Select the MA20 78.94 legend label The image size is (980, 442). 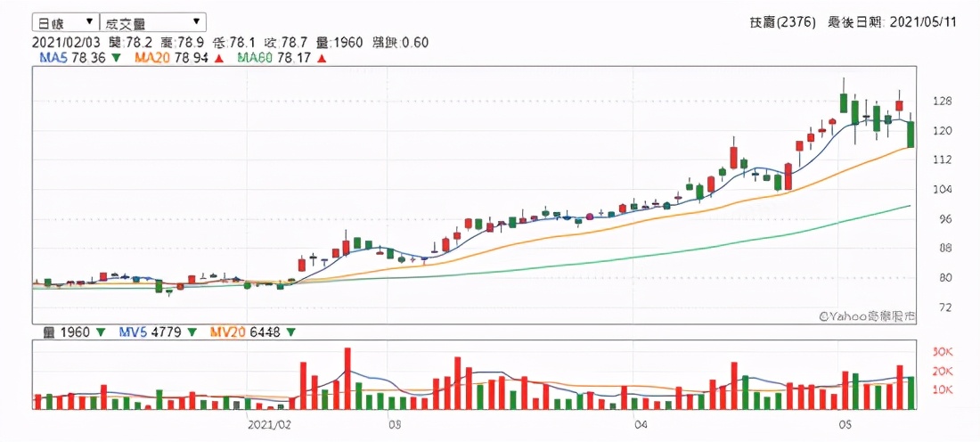tap(173, 59)
